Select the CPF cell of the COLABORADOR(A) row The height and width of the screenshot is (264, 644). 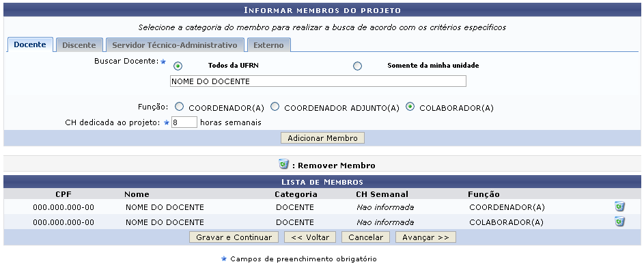pyautogui.click(x=64, y=222)
